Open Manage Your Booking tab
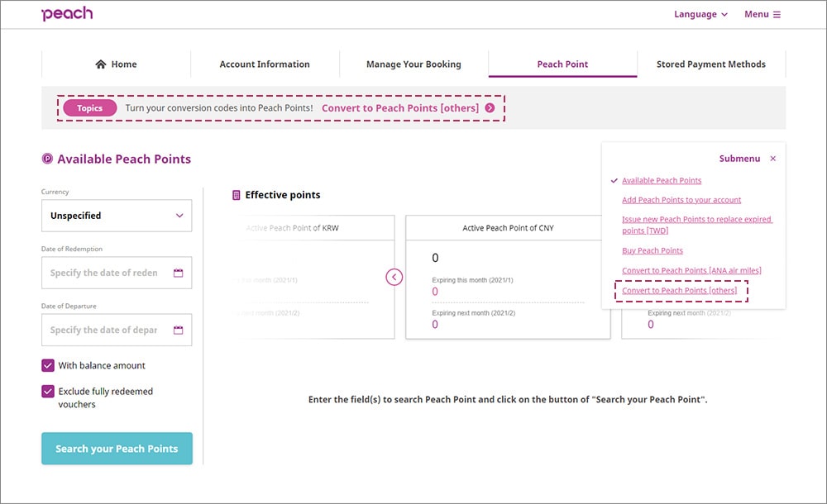 click(x=413, y=64)
